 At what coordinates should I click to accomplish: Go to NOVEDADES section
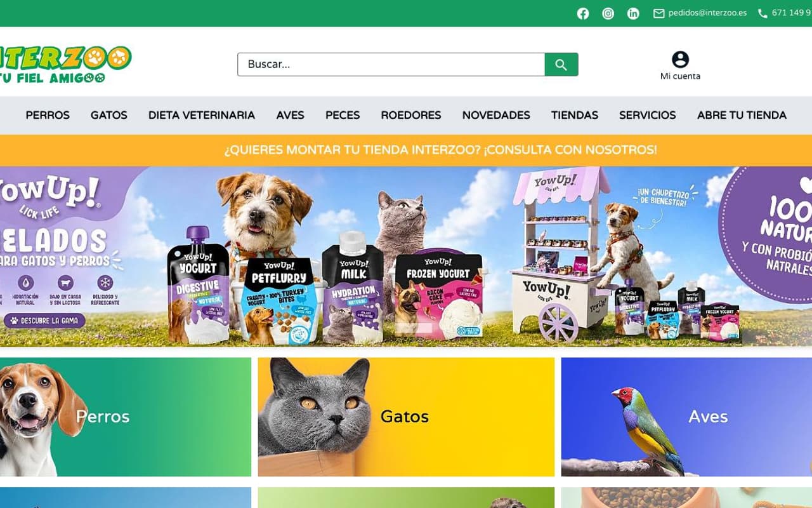496,115
